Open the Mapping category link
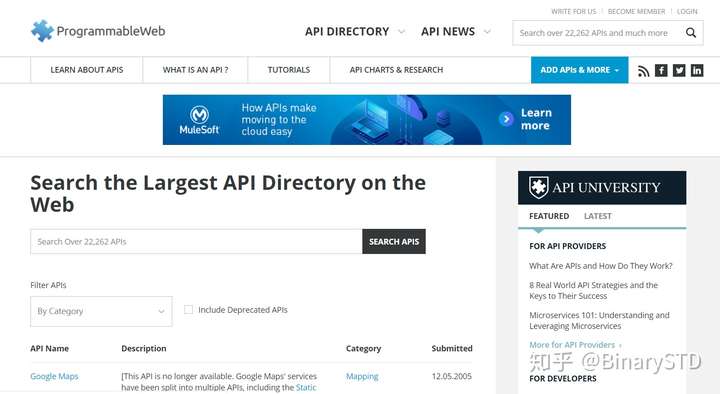The height and width of the screenshot is (394, 720). [362, 376]
